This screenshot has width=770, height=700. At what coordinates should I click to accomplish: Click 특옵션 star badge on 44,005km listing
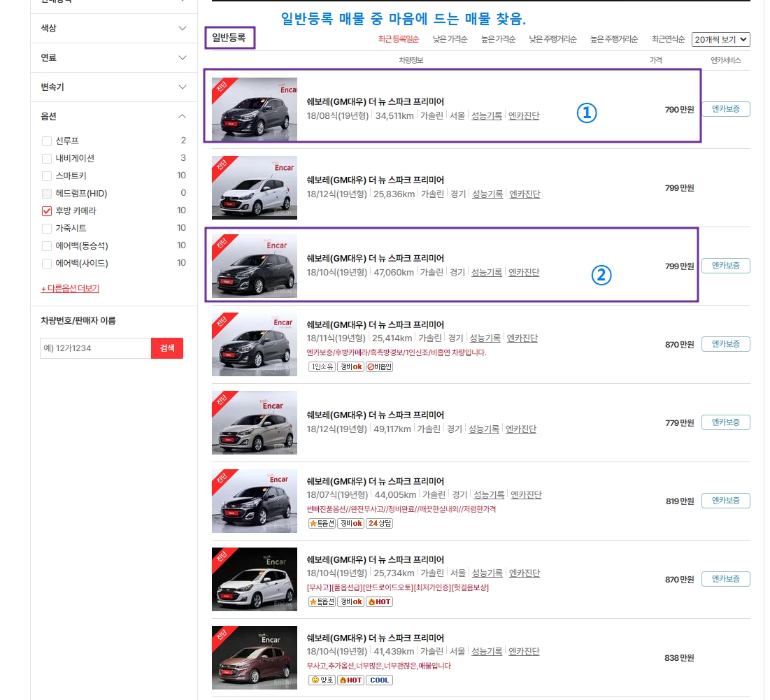click(322, 523)
